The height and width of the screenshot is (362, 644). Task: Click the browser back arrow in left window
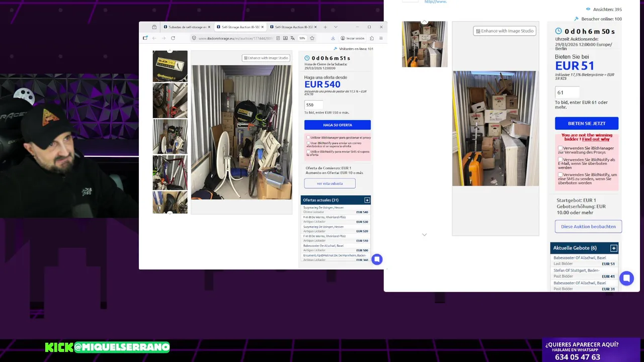tap(154, 38)
